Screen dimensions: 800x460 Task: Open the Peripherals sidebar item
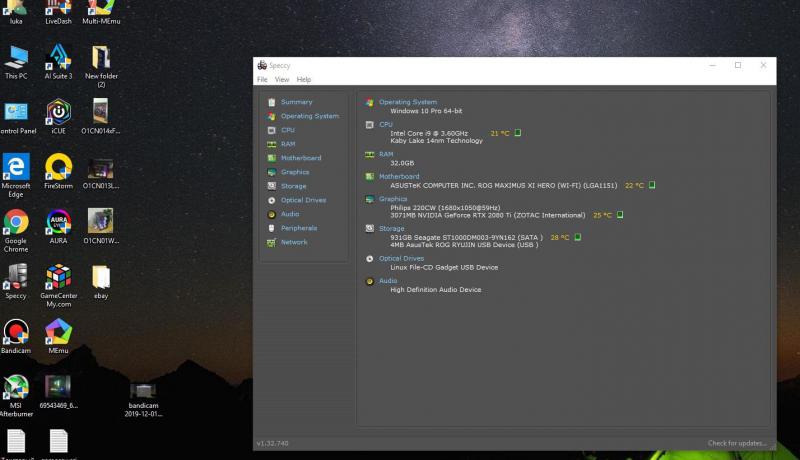pos(298,228)
